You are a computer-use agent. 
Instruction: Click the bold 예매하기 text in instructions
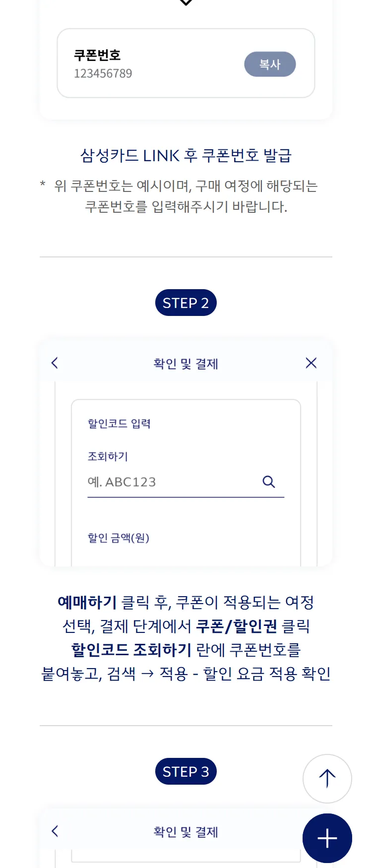(x=87, y=603)
